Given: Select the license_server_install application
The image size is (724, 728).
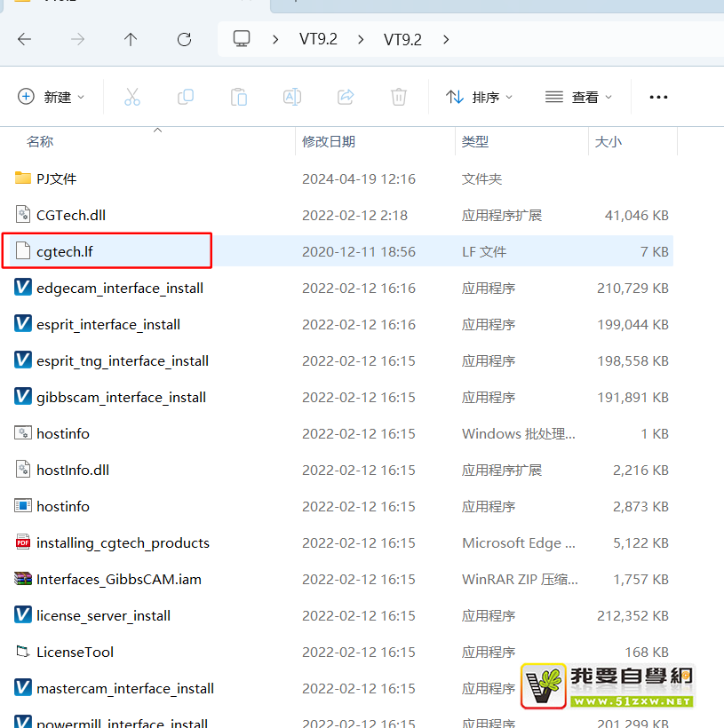Looking at the screenshot, I should tap(103, 615).
